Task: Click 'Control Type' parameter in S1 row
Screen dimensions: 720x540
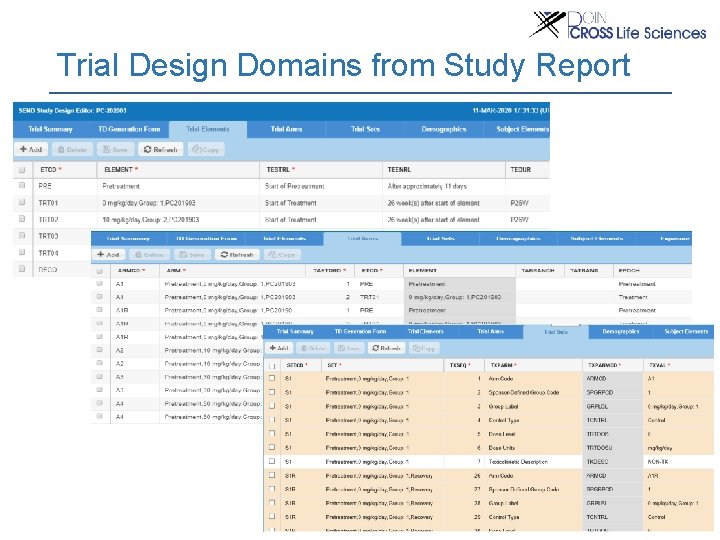Action: click(x=504, y=420)
